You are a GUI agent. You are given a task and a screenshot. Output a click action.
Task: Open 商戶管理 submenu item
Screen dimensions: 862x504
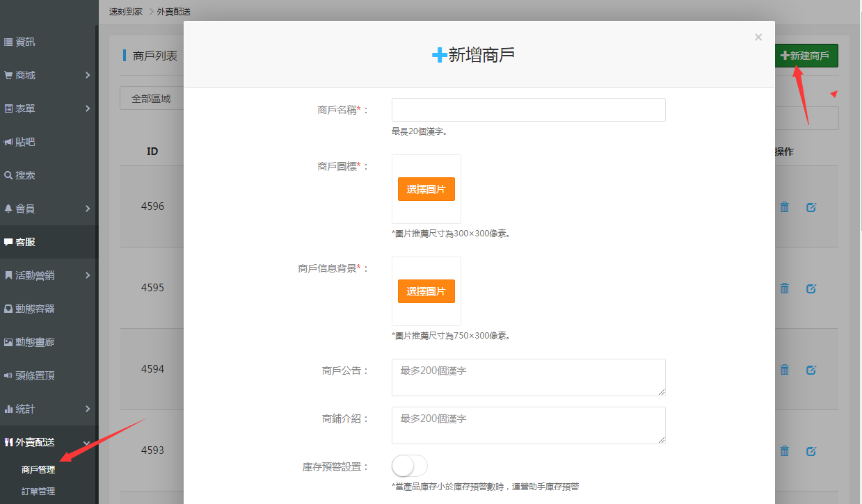38,470
